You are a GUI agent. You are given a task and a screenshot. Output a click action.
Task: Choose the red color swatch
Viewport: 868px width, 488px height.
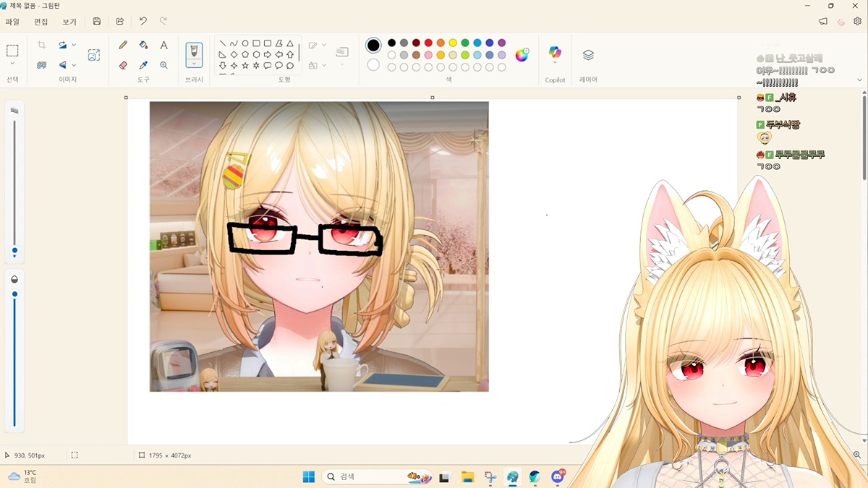coord(428,43)
